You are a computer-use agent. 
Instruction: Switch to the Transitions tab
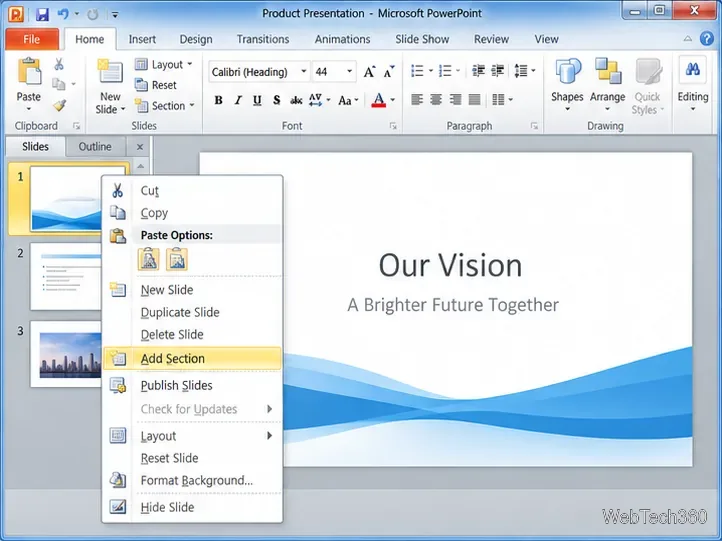pos(263,39)
